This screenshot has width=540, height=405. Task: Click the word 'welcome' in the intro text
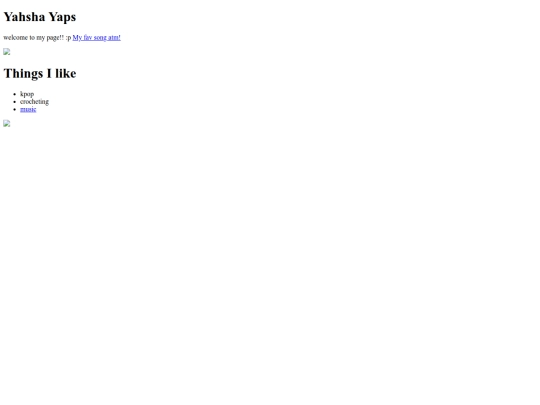pyautogui.click(x=15, y=38)
